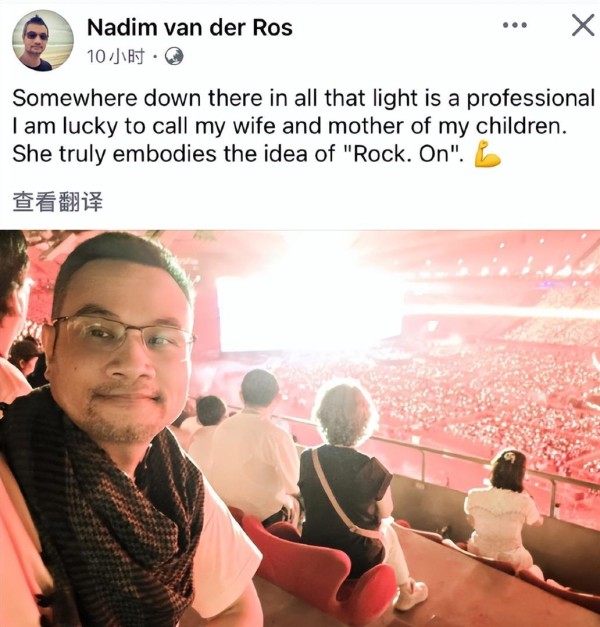Open the three-dot post options menu
This screenshot has width=600, height=627.
(515, 25)
